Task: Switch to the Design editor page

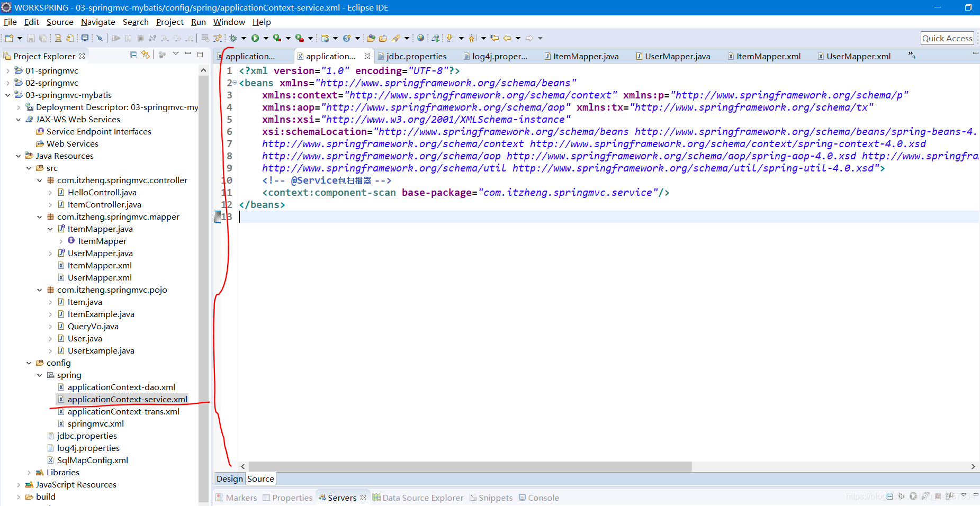Action: click(230, 479)
